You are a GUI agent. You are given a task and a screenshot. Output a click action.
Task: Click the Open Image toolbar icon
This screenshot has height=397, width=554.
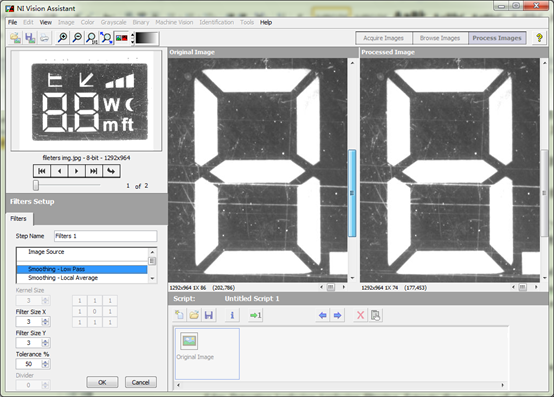click(x=15, y=38)
